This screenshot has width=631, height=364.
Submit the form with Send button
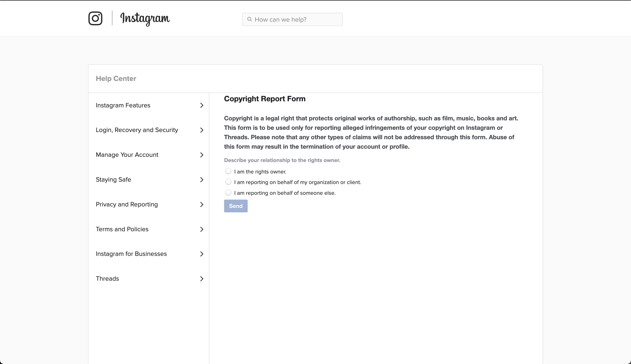click(x=236, y=206)
